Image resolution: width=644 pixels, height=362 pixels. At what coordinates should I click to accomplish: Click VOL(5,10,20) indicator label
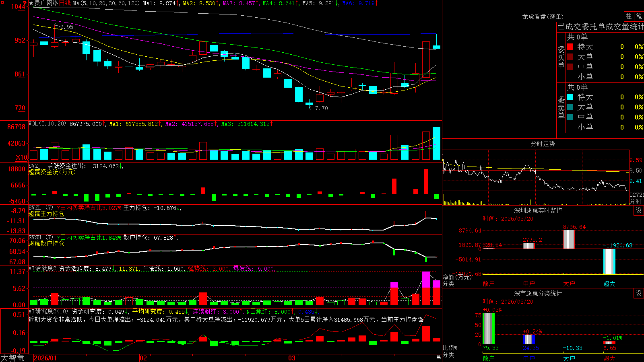[47, 124]
